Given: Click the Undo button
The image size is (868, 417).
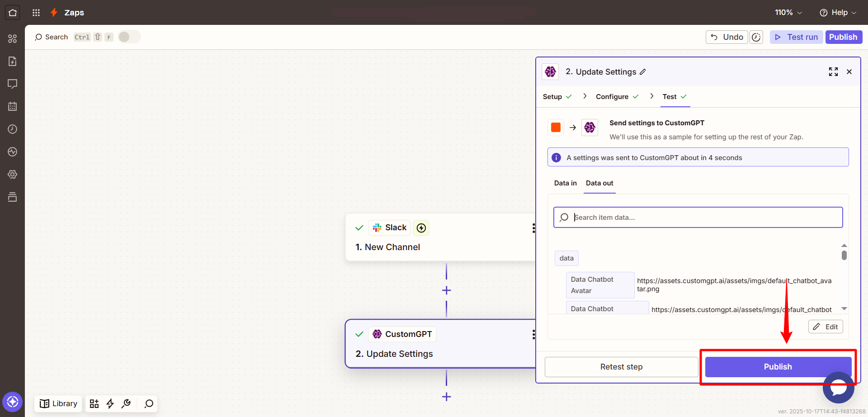Looking at the screenshot, I should pyautogui.click(x=726, y=37).
